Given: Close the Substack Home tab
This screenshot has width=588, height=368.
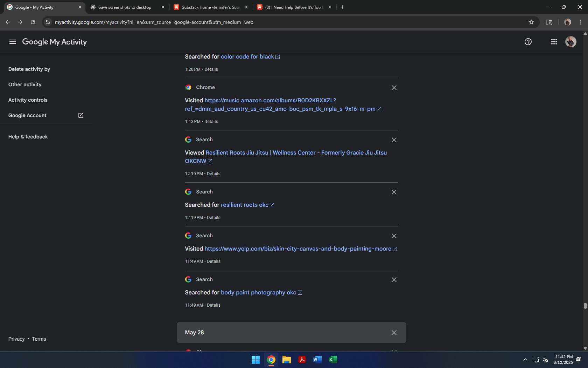Looking at the screenshot, I should (x=246, y=7).
